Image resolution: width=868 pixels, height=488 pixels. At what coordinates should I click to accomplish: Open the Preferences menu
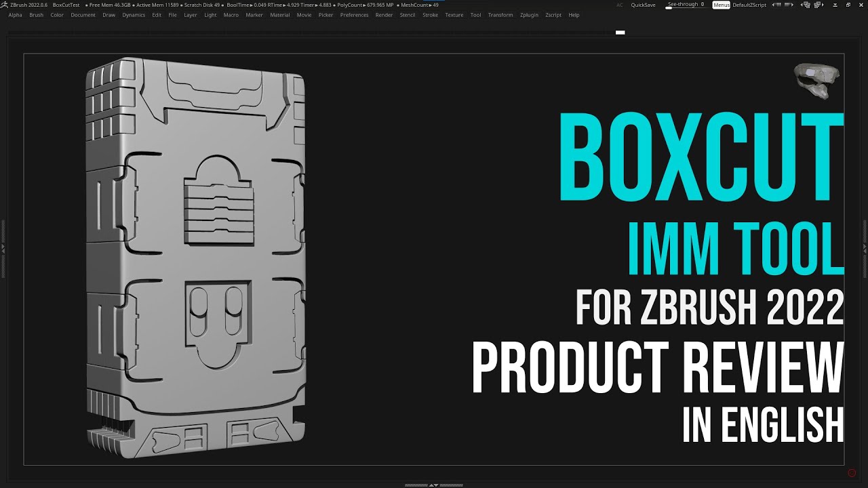tap(355, 15)
